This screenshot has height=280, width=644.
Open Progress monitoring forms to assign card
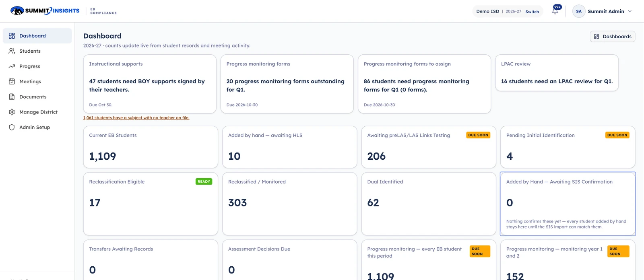[424, 84]
